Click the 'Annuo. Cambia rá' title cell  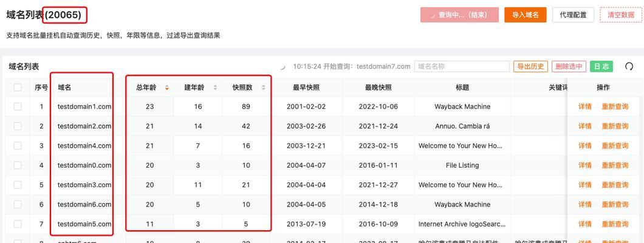point(462,126)
